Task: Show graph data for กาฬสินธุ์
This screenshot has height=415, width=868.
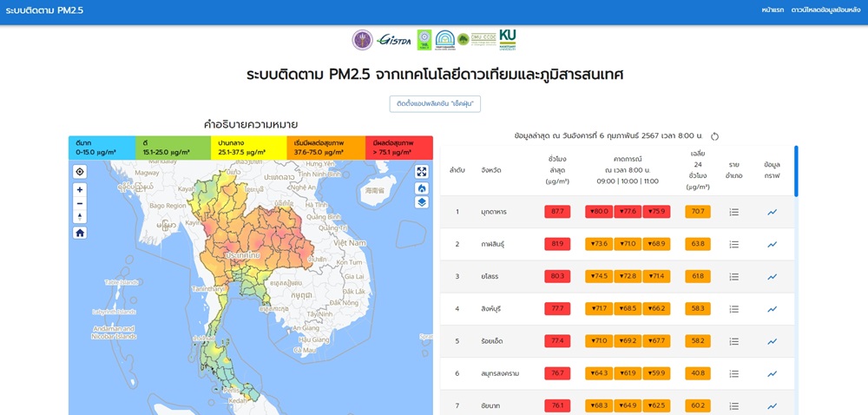Action: pos(773,244)
